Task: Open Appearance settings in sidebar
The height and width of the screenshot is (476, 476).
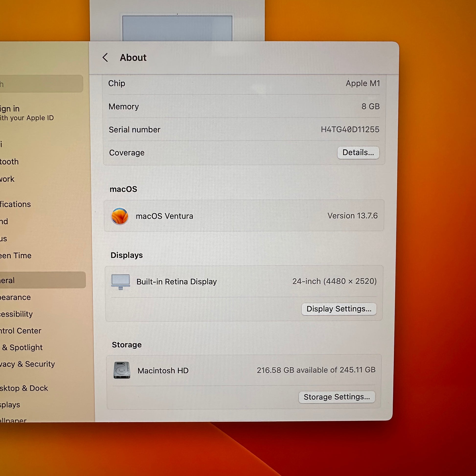Action: (15, 297)
